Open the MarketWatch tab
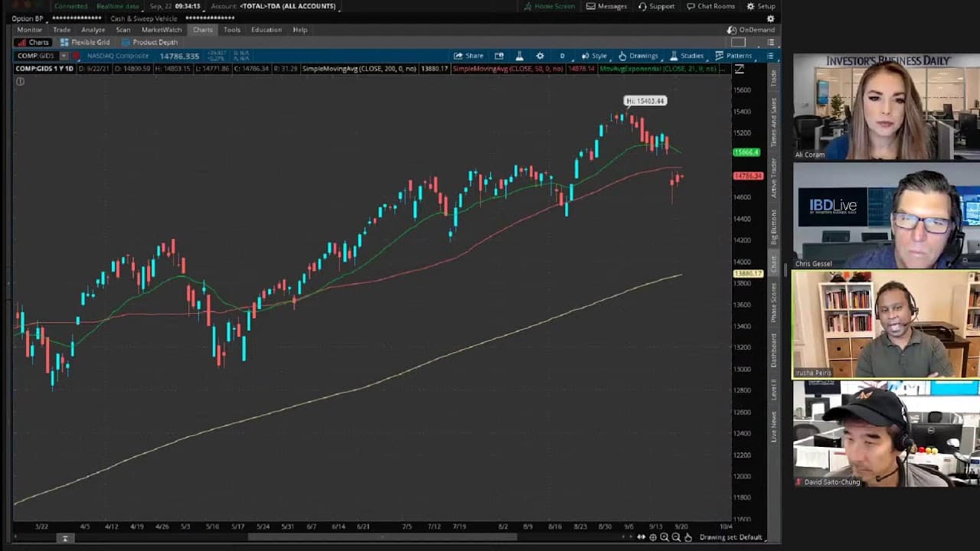 tap(162, 30)
